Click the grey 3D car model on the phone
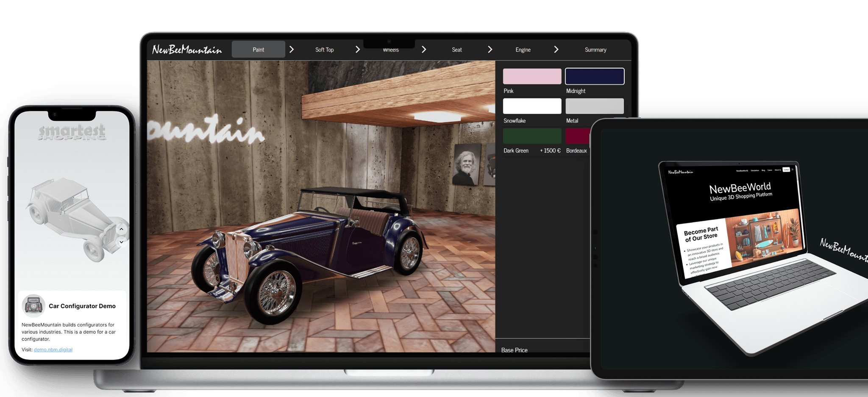This screenshot has width=868, height=397. tap(76, 219)
